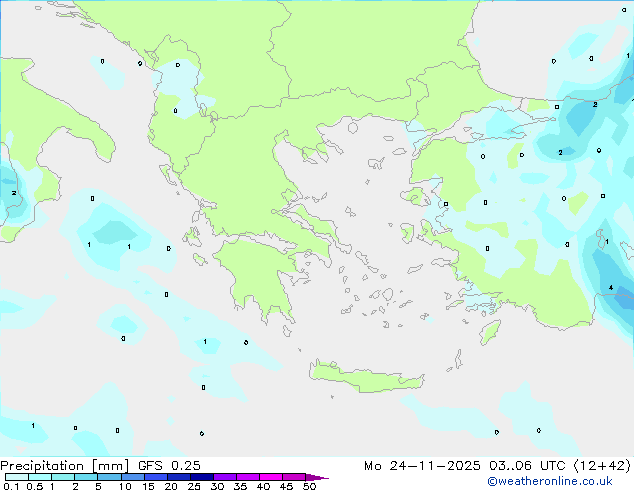The width and height of the screenshot is (634, 490).
Task: Click the '03..06 UTC' time text
Action: coord(527,466)
